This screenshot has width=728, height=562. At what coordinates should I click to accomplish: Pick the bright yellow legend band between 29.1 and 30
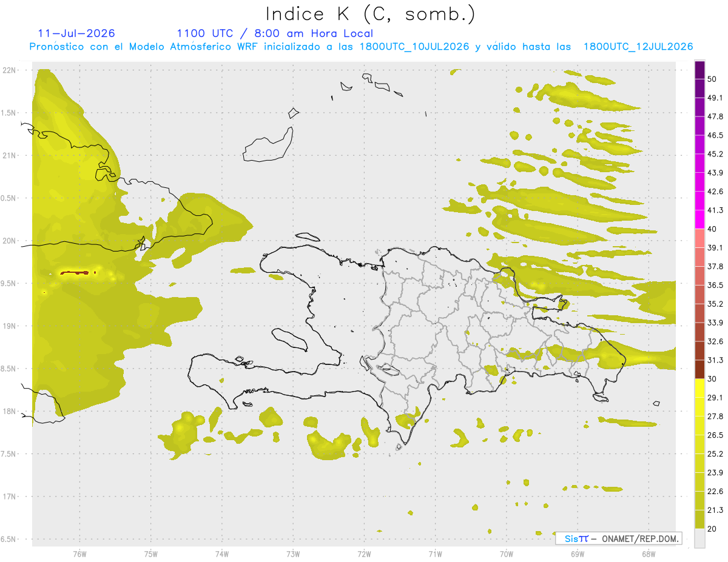pos(699,388)
